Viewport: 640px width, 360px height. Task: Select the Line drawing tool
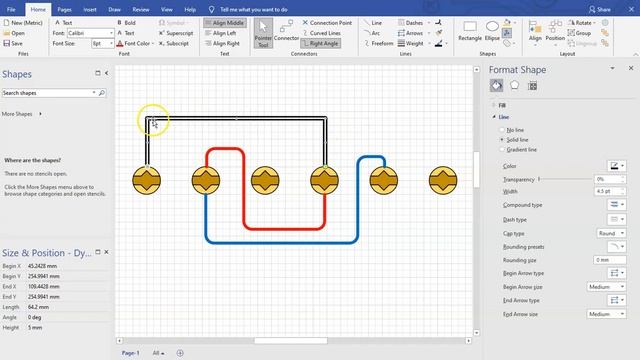pyautogui.click(x=373, y=23)
